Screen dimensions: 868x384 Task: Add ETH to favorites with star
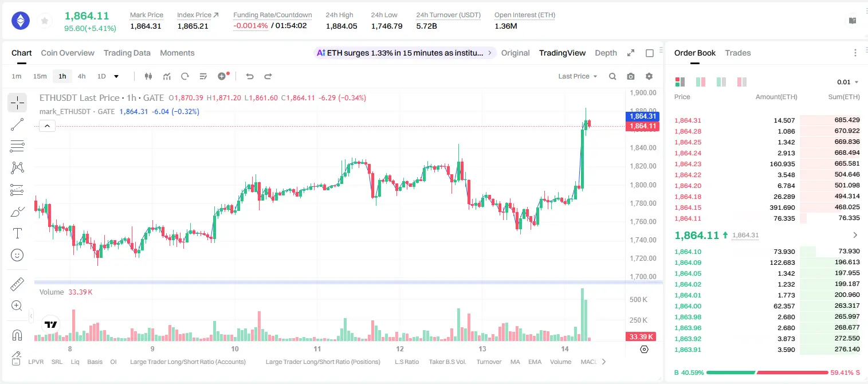coord(45,21)
